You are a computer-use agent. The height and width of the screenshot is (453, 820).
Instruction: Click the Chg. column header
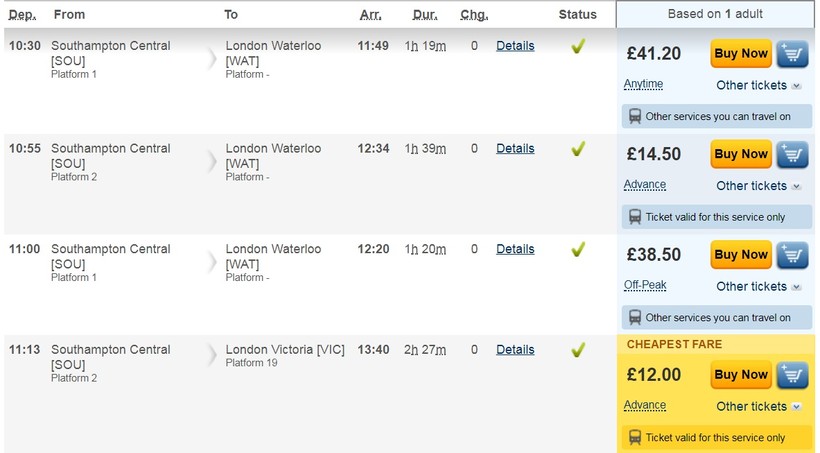pyautogui.click(x=474, y=15)
